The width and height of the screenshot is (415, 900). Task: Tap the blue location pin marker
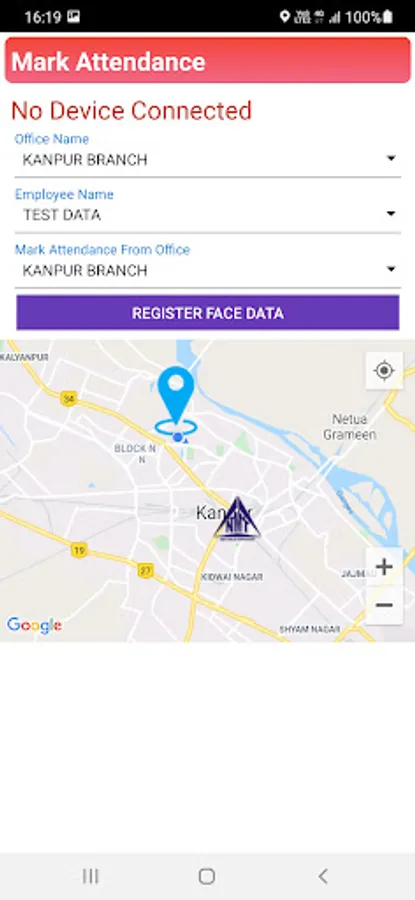176,395
